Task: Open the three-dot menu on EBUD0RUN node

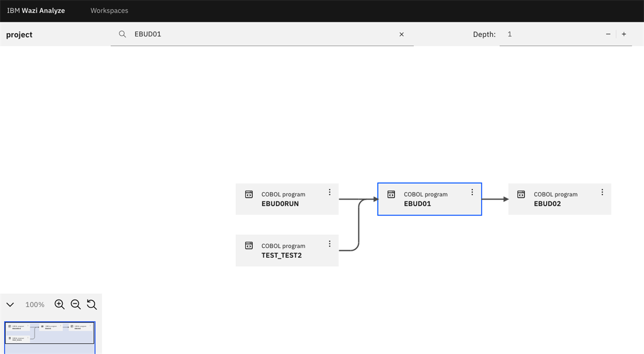Action: point(330,192)
